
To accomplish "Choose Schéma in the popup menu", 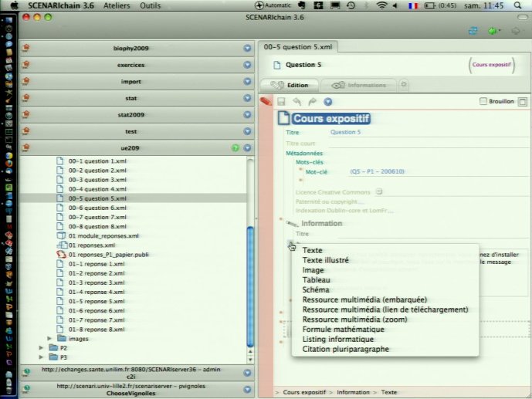I will (x=316, y=290).
